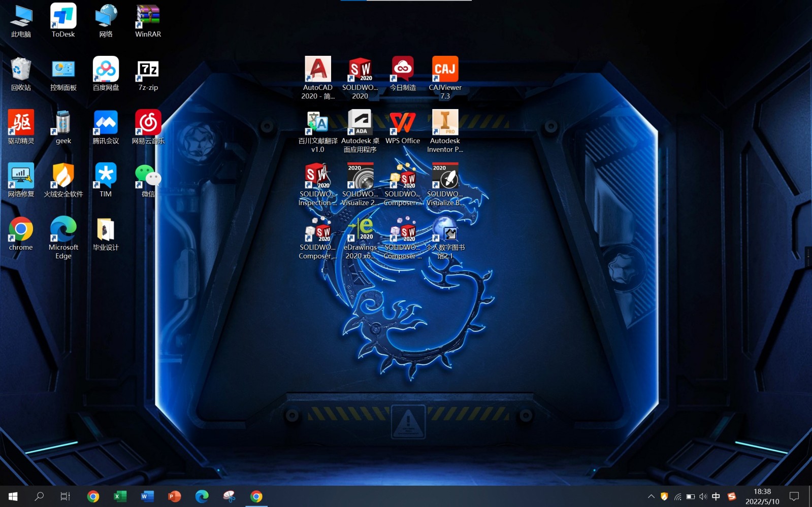This screenshot has width=812, height=507.
Task: Expand the hidden system tray icons
Action: (651, 496)
